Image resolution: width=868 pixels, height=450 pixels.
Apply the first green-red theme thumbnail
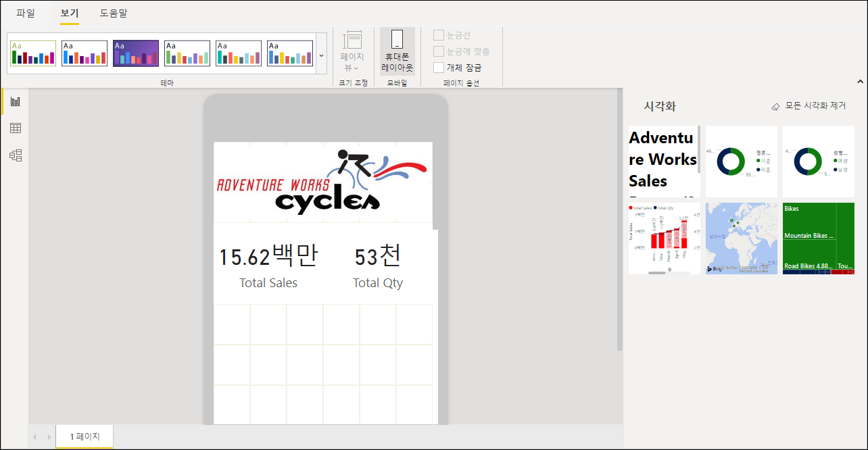[x=33, y=53]
